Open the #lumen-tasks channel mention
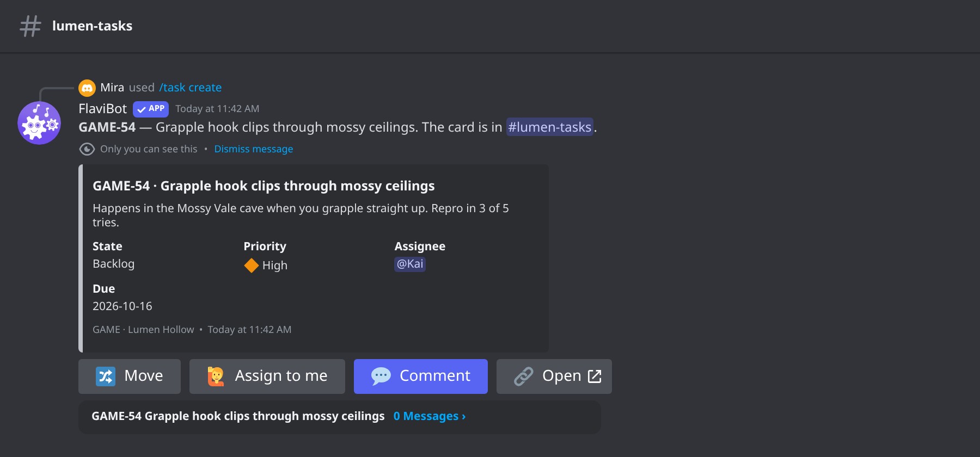 [550, 127]
